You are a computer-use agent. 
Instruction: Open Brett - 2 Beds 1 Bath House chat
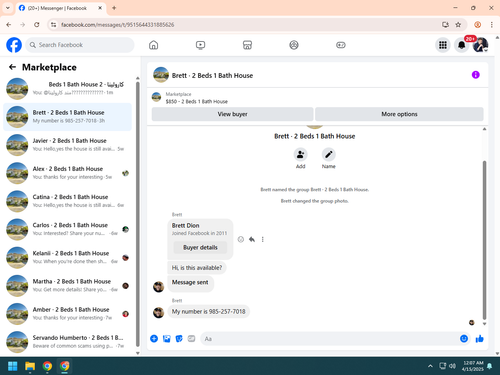67,117
